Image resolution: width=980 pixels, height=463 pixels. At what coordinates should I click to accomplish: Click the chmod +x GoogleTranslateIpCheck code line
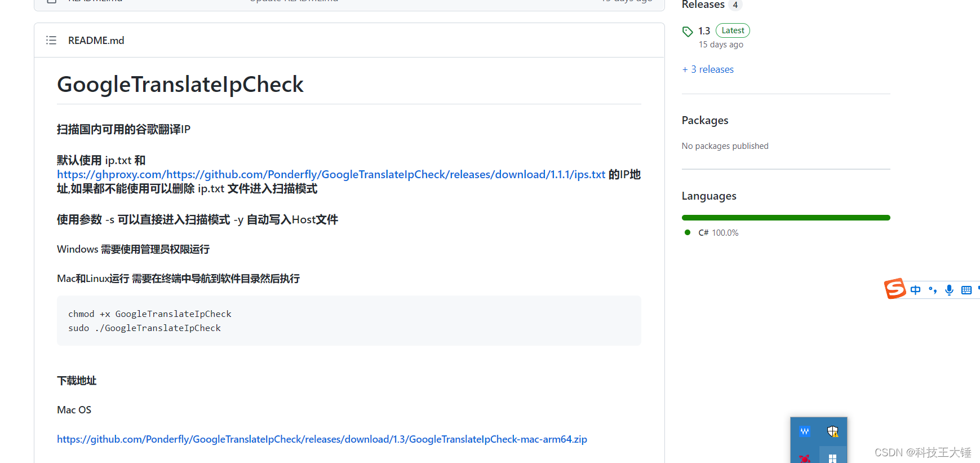click(150, 314)
